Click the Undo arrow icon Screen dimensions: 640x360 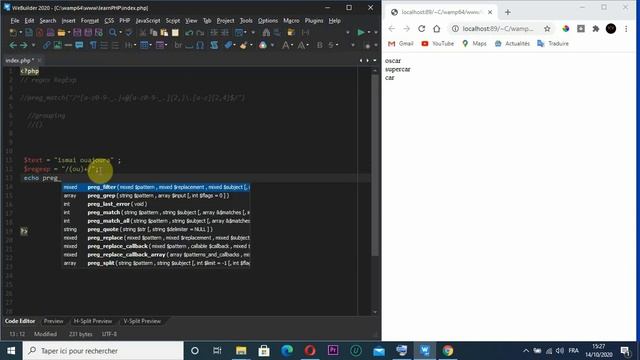click(189, 32)
